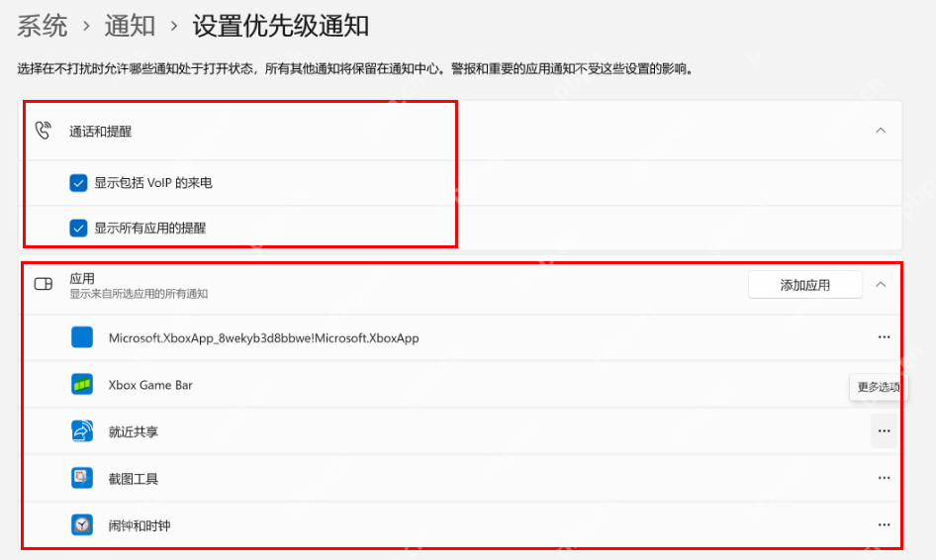
Task: Open more options for Microsoft.XboxApp
Action: click(885, 337)
